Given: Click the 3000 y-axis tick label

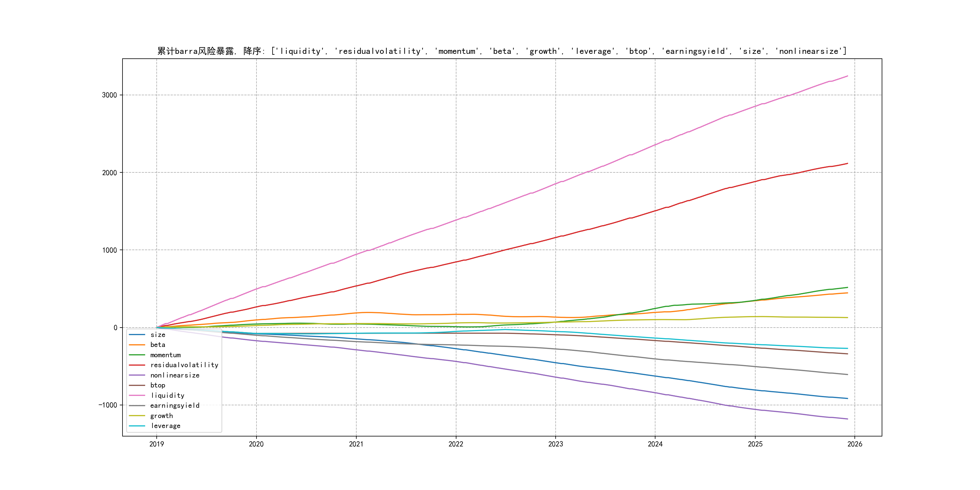Looking at the screenshot, I should pos(109,95).
